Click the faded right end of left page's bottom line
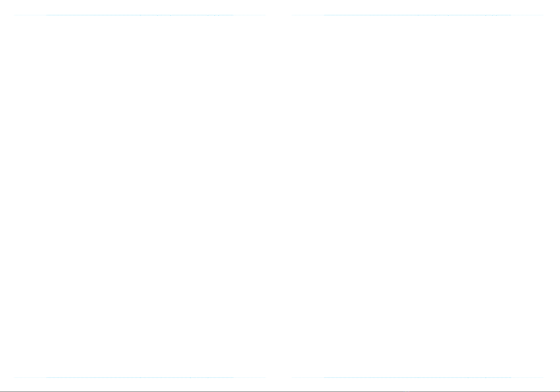560x392 pixels. click(250, 378)
